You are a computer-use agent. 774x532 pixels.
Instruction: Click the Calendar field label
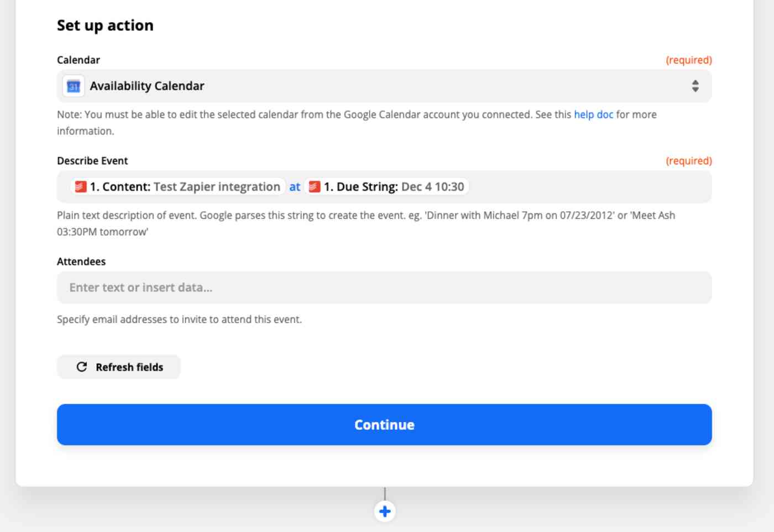click(x=79, y=60)
